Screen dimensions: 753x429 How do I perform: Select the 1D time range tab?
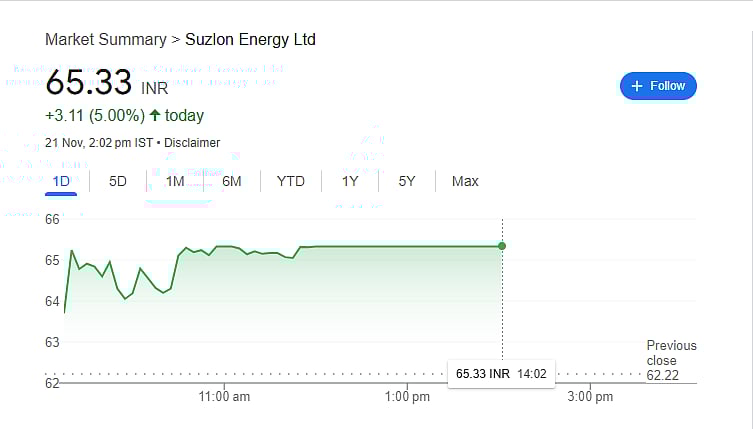(x=61, y=181)
